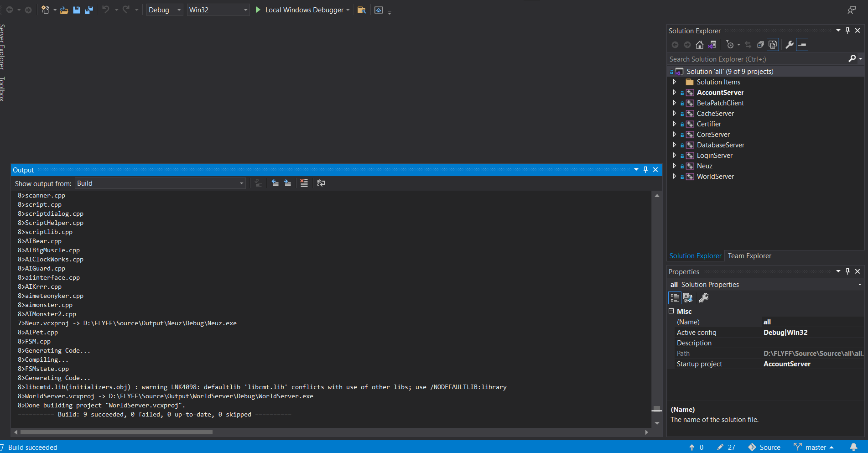Open solution properties via the wrench icon
The height and width of the screenshot is (453, 868).
789,45
